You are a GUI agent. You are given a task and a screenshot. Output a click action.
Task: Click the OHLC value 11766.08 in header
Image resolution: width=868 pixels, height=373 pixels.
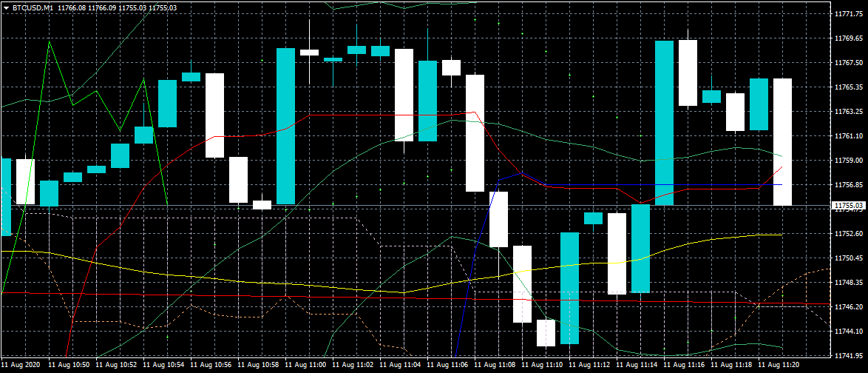coord(72,7)
